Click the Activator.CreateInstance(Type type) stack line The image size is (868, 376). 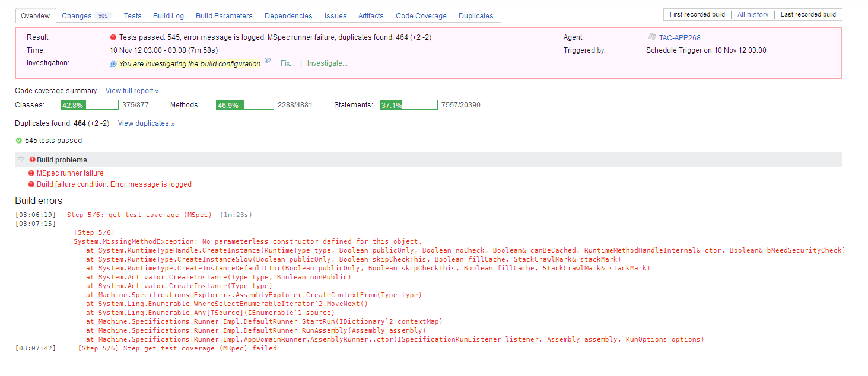click(179, 286)
